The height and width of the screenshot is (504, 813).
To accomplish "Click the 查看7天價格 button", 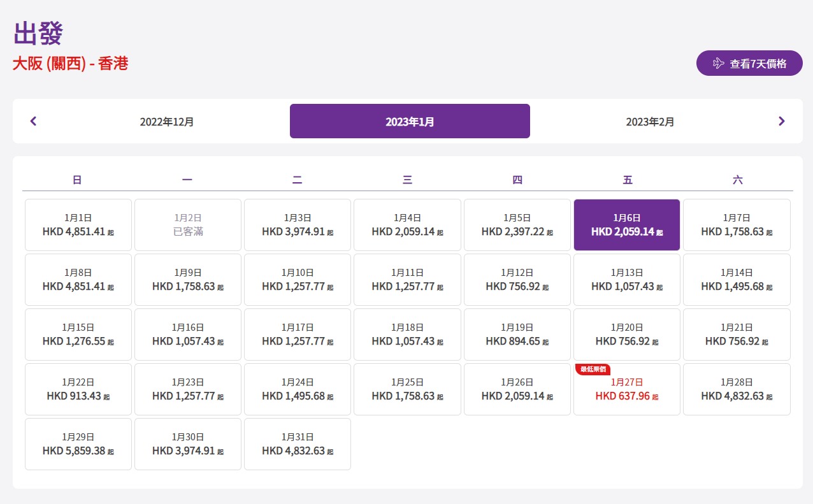I will (749, 63).
